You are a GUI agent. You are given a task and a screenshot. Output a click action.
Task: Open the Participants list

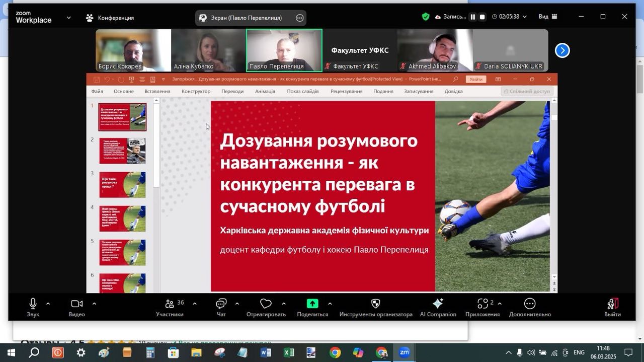coord(170,304)
